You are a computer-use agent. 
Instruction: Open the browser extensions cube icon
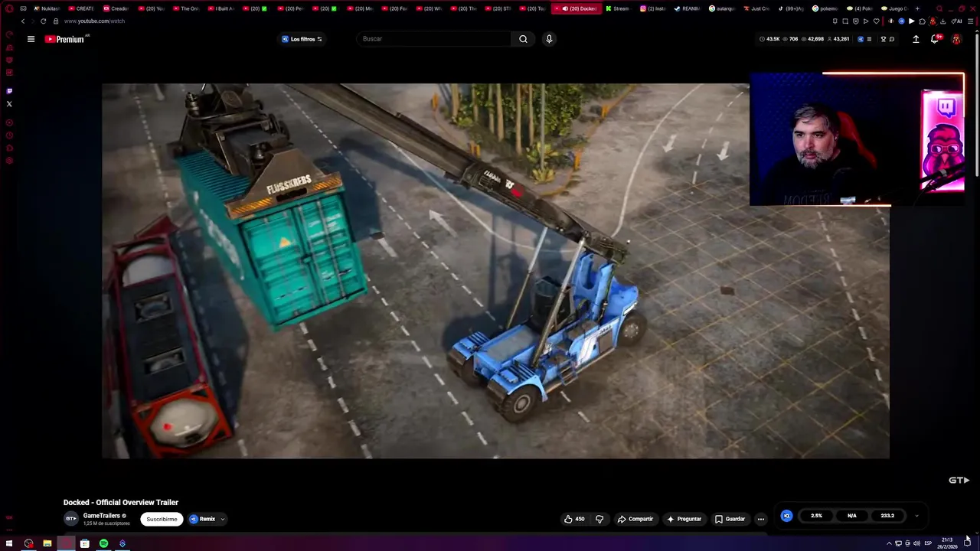tap(922, 21)
